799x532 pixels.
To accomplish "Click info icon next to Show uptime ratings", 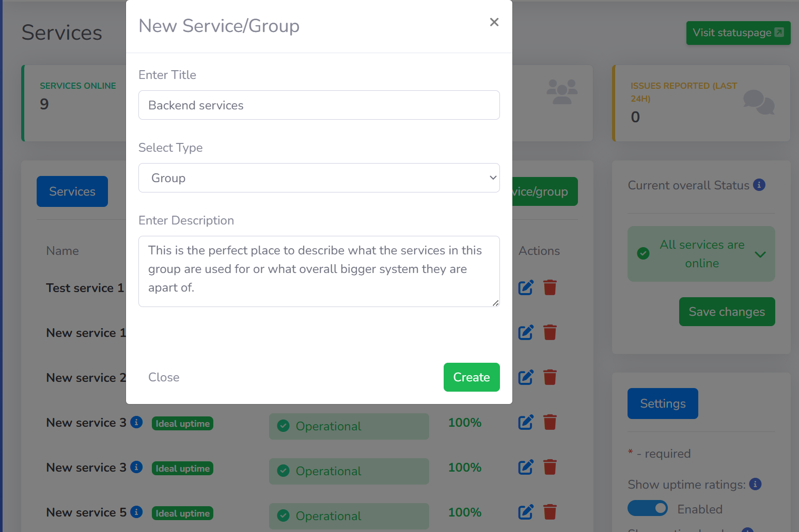I will (755, 484).
